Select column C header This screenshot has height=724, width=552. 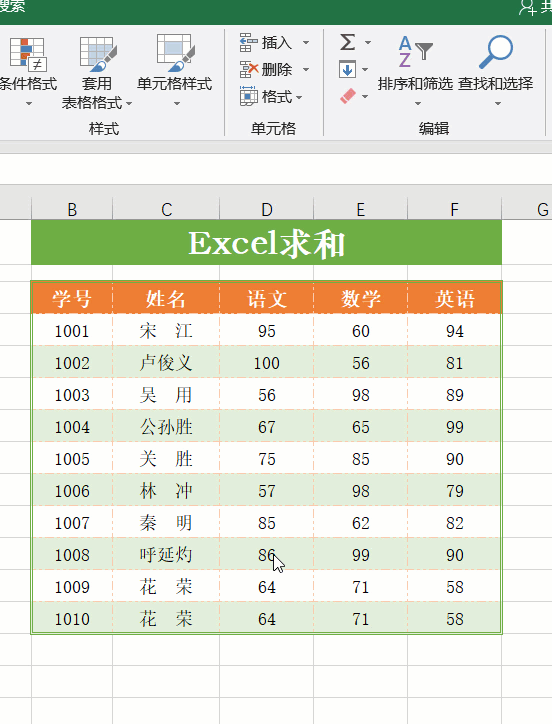(x=166, y=209)
